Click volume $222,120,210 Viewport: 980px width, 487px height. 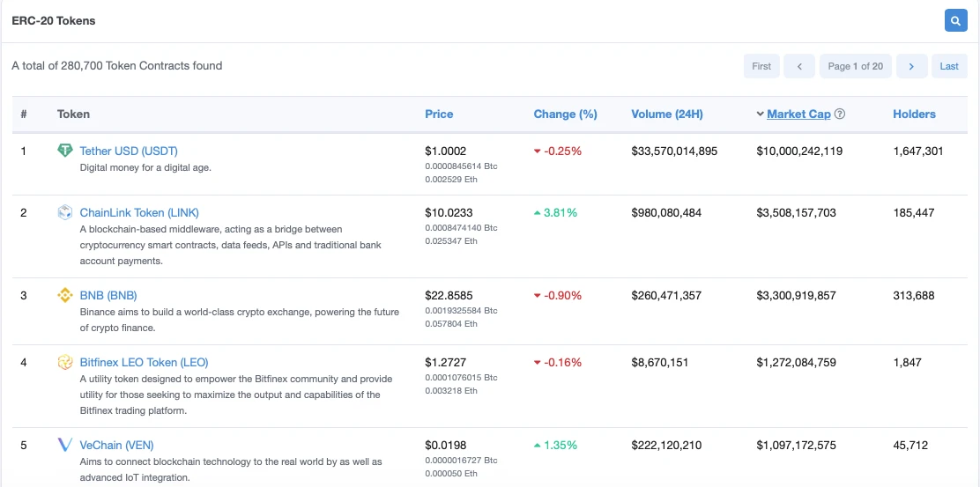pyautogui.click(x=666, y=445)
